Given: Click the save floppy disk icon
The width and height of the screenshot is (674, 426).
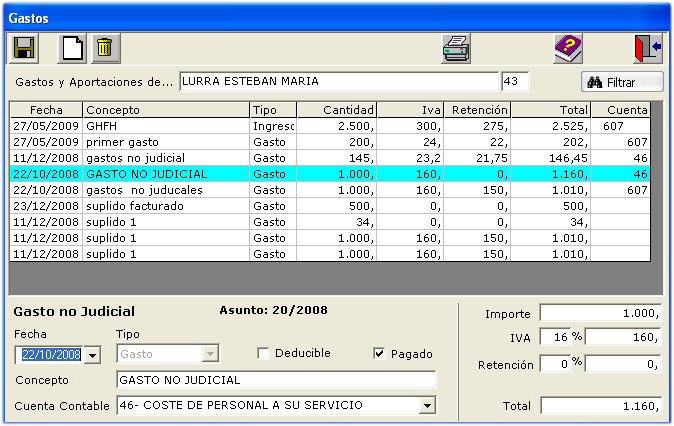Looking at the screenshot, I should (x=22, y=48).
